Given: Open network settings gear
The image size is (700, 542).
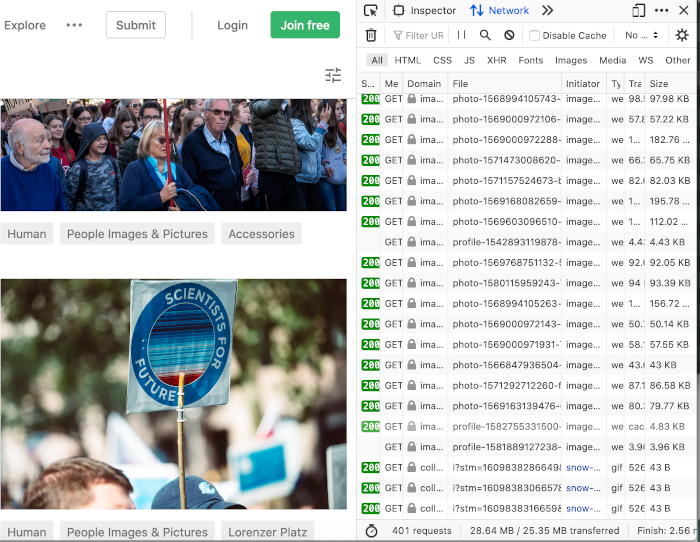Looking at the screenshot, I should (682, 35).
